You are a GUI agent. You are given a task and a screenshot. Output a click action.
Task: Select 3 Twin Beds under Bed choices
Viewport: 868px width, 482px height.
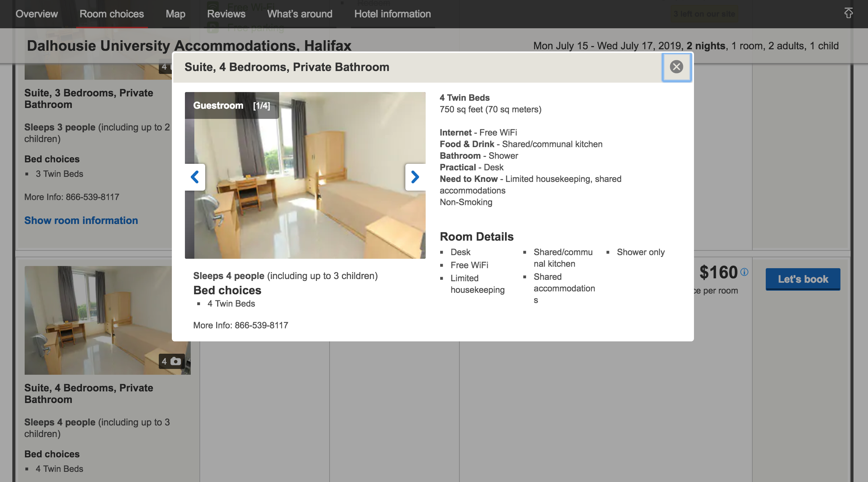point(59,174)
